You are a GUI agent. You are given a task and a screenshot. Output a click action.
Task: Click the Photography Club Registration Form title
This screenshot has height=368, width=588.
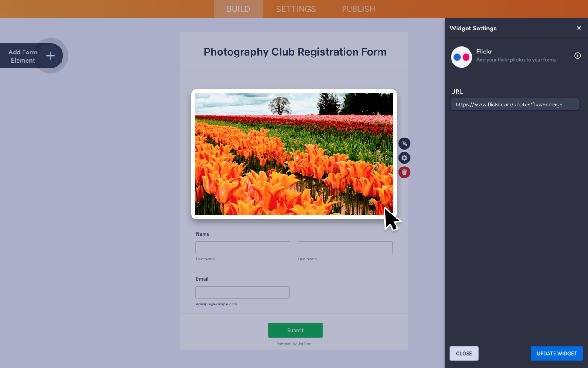[x=295, y=52]
